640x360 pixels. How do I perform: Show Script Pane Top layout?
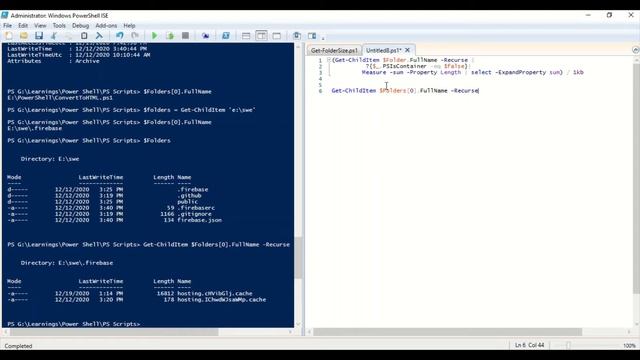246,36
